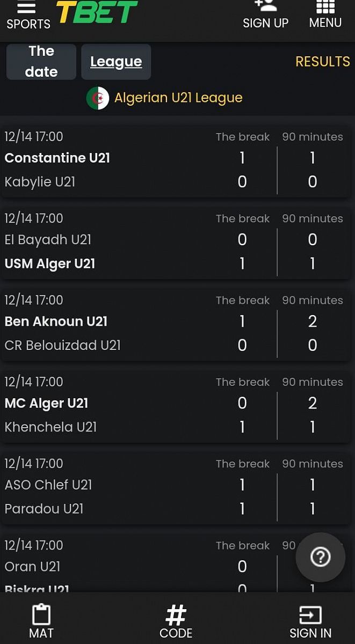The image size is (355, 644).
Task: Click the Algerian flag icon
Action: (x=98, y=98)
